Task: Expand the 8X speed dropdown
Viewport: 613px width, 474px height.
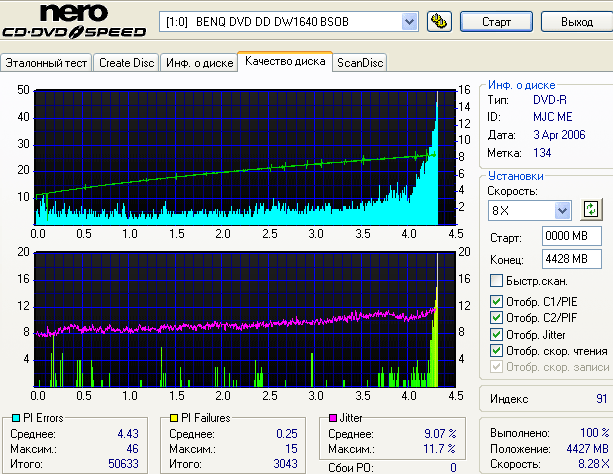Action: [x=562, y=211]
